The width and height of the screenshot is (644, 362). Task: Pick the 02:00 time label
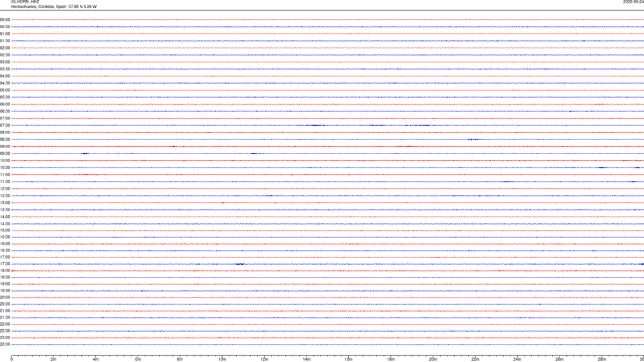tap(5, 48)
